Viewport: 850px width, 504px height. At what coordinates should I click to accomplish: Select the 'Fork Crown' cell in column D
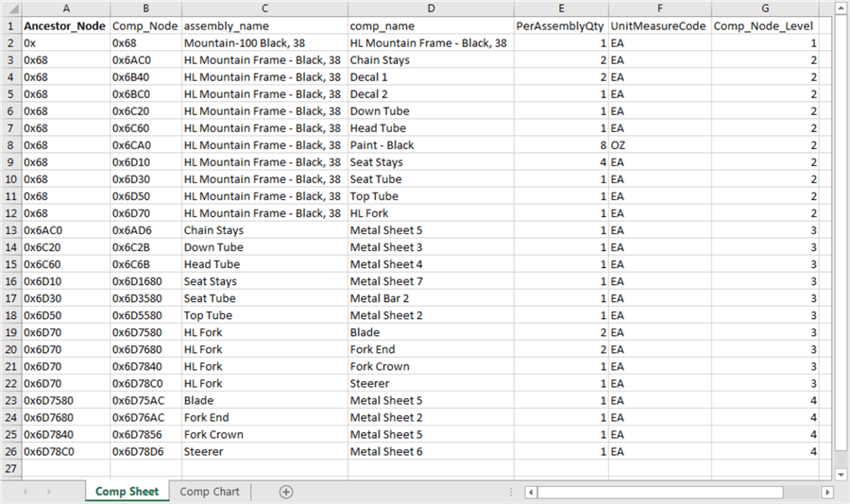pyautogui.click(x=431, y=366)
